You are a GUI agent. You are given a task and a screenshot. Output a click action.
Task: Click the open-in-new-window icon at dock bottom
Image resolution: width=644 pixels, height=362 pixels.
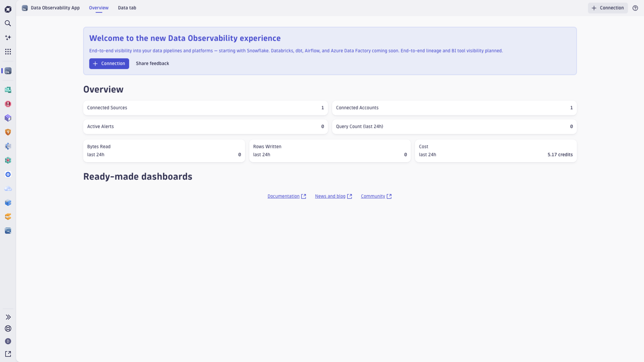(8, 354)
